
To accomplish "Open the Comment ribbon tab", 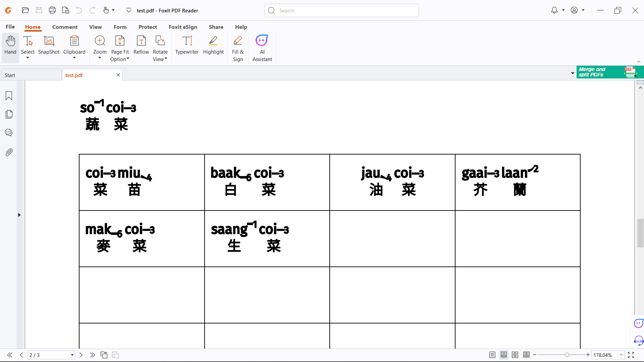I will coord(65,27).
